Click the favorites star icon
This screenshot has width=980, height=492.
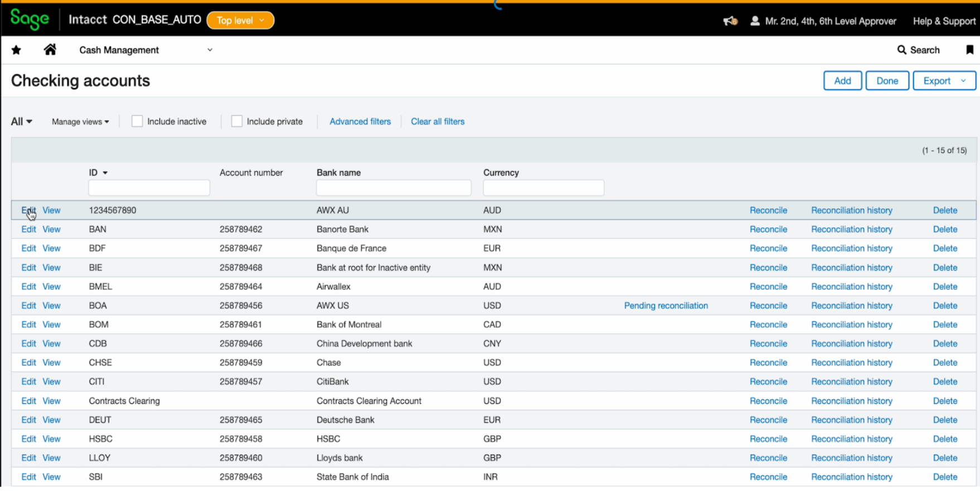tap(16, 50)
